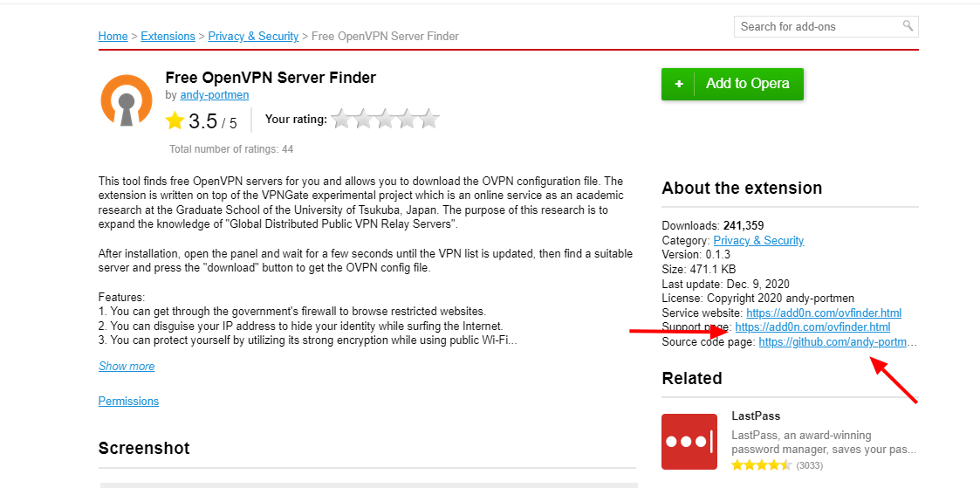Screen dimensions: 980x488
Task: Open the Service website add0n link
Action: [824, 313]
